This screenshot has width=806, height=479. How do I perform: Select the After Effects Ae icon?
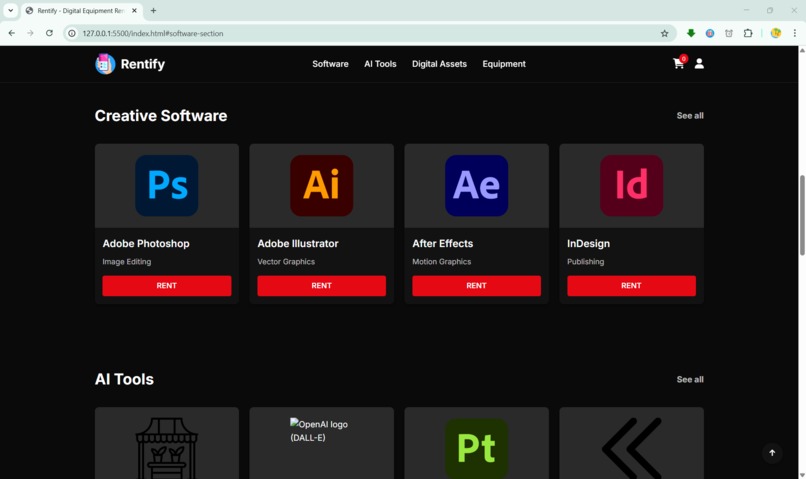[477, 186]
